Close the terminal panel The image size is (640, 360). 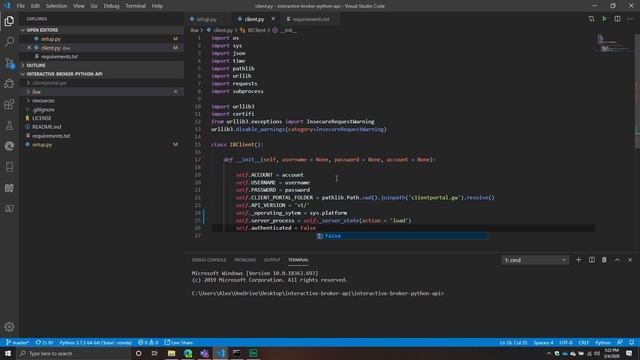630,260
